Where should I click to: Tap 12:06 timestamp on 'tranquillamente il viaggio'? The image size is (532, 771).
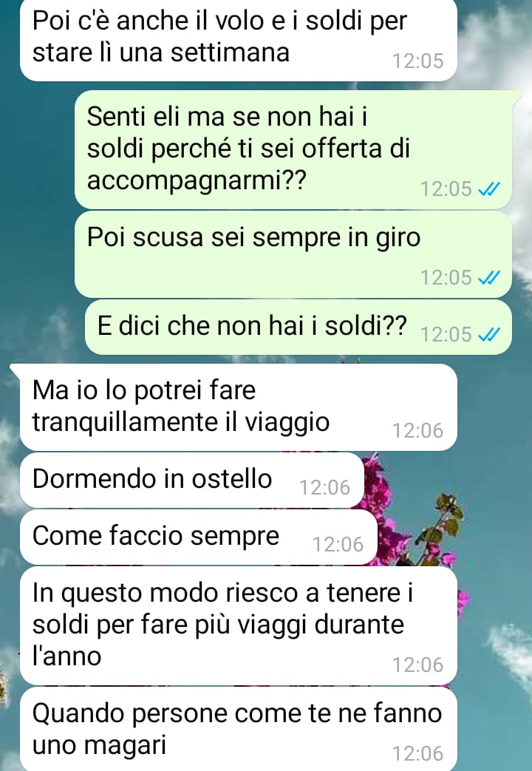pos(418,430)
